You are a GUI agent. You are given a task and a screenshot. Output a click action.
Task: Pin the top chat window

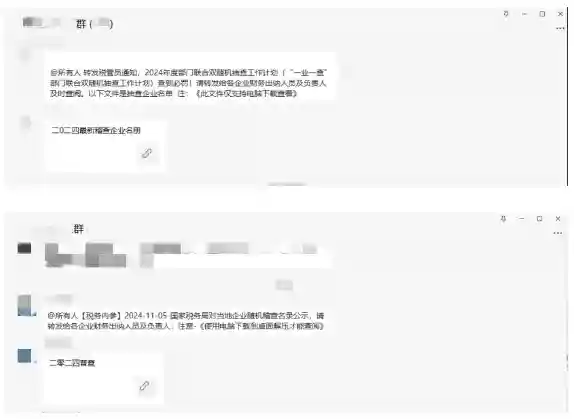pos(506,14)
